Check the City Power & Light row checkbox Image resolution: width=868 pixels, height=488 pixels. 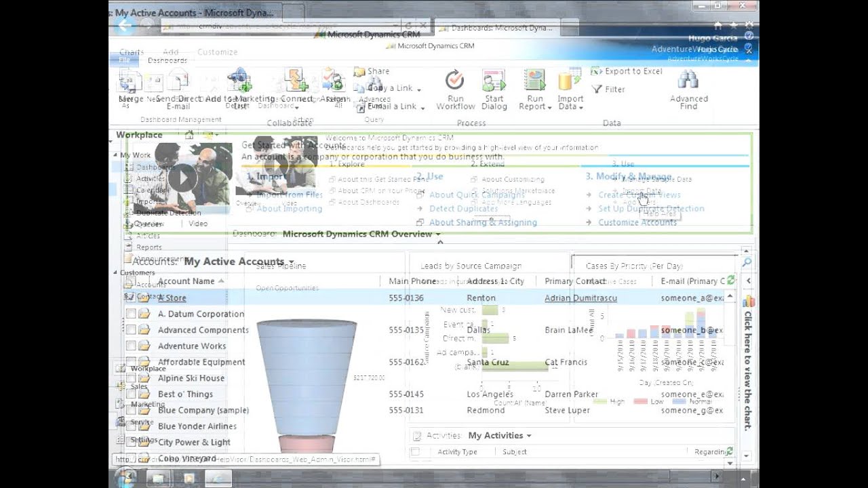coord(131,442)
